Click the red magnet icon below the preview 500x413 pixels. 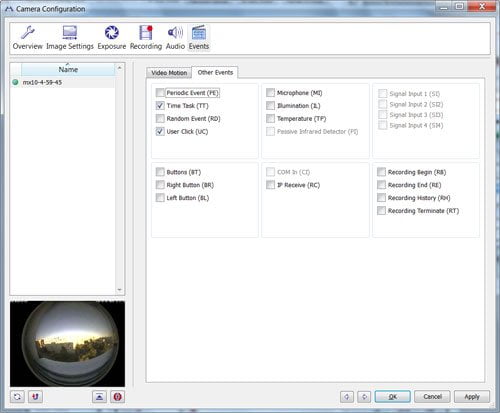coord(35,396)
